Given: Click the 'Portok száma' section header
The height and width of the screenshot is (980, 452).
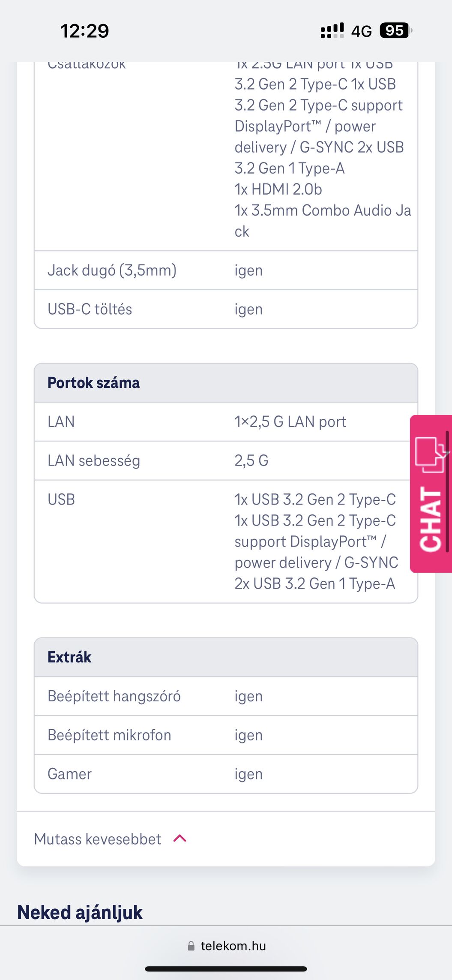Looking at the screenshot, I should pos(93,383).
